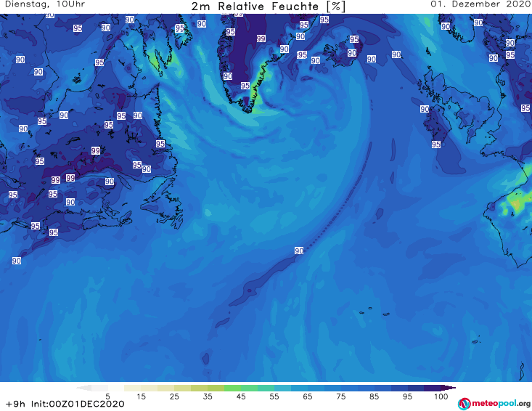Screen dimensions: 532x411
Task: Click the '+9h Init:00Z01DEC2020' run label
Action: coord(65,404)
